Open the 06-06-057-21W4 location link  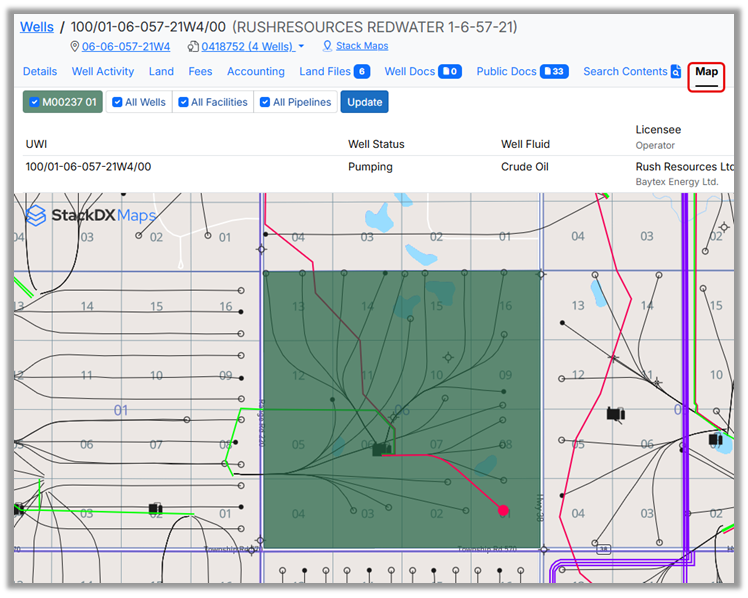[126, 47]
